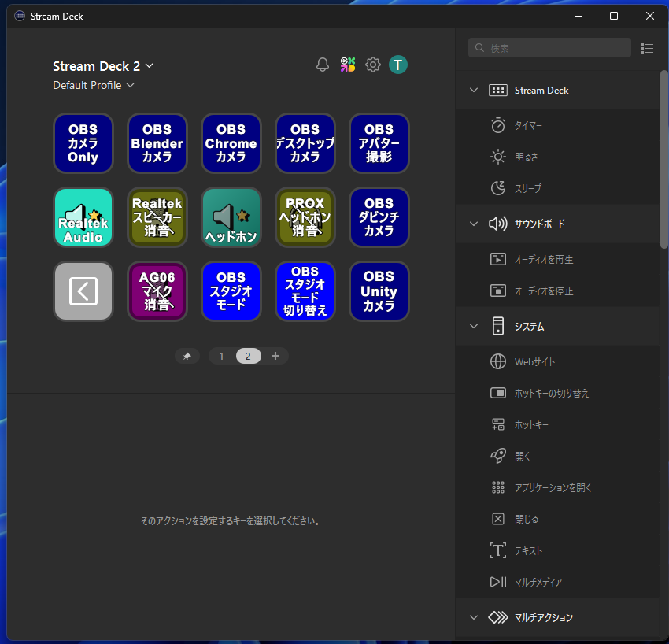Viewport: 669px width, 644px height.
Task: Switch to page 2
Action: click(248, 356)
